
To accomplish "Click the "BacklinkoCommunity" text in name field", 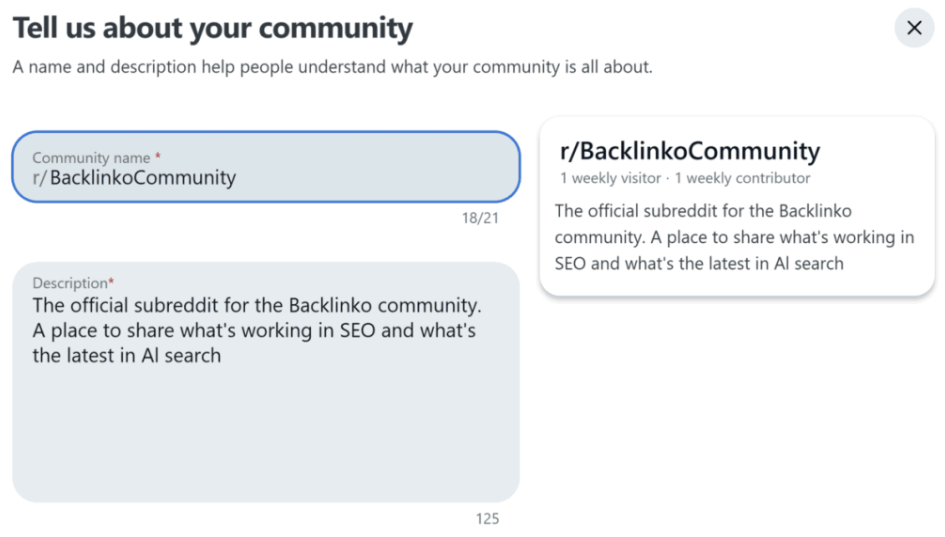I will [143, 178].
